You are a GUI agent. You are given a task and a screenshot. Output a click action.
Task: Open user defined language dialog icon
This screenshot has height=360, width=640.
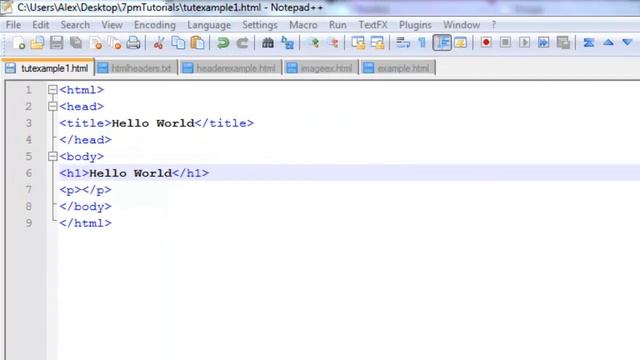(x=461, y=43)
